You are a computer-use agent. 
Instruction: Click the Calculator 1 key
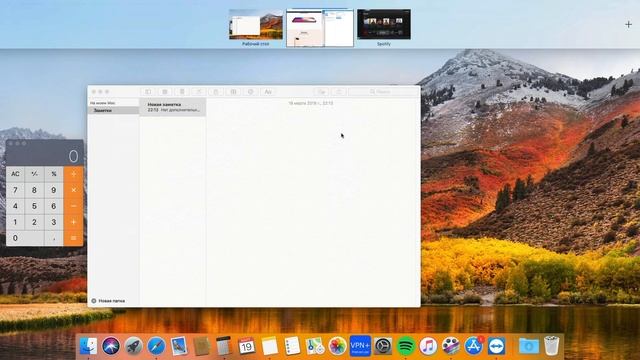(x=16, y=222)
